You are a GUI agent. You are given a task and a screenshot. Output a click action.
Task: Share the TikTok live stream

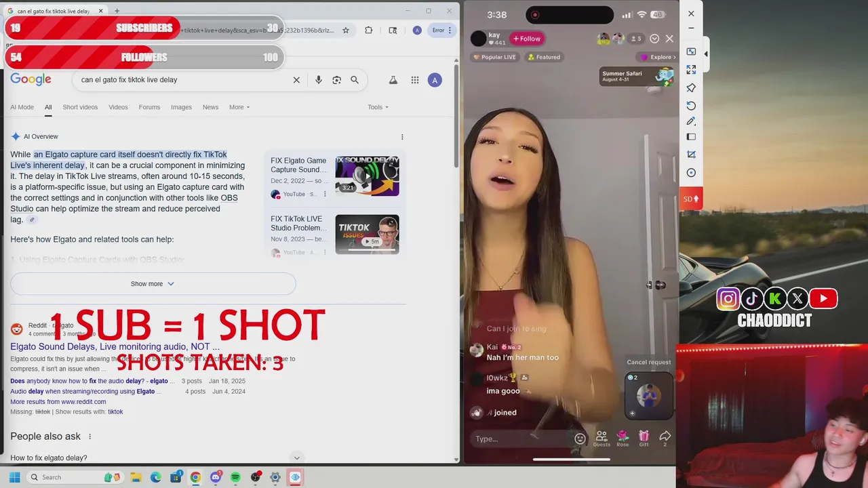click(x=665, y=439)
